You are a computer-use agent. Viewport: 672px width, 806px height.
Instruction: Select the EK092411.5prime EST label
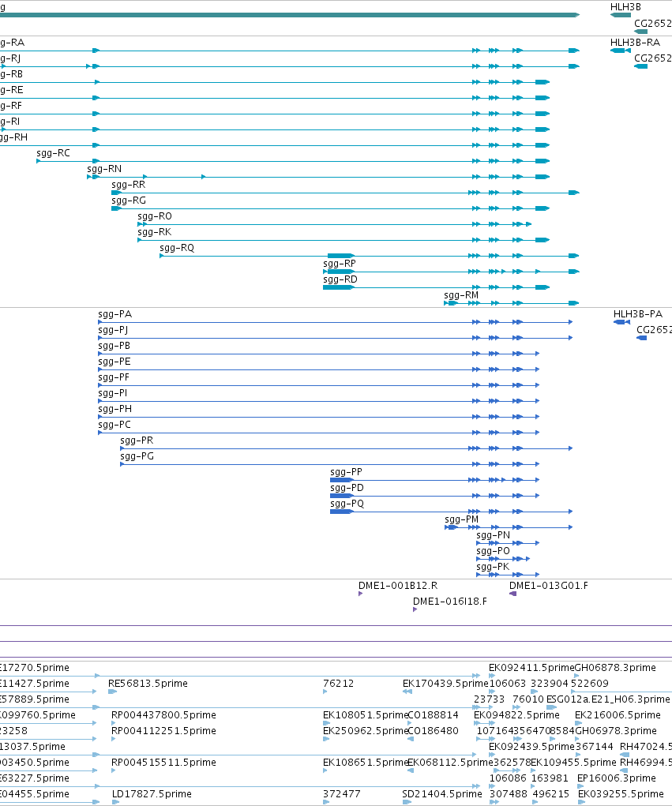tap(531, 668)
